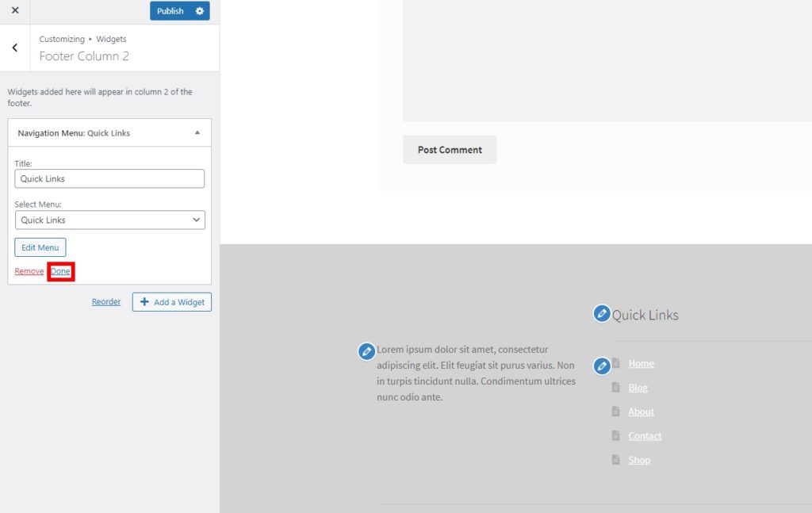812x513 pixels.
Task: Open the Shop footer link
Action: click(x=640, y=460)
